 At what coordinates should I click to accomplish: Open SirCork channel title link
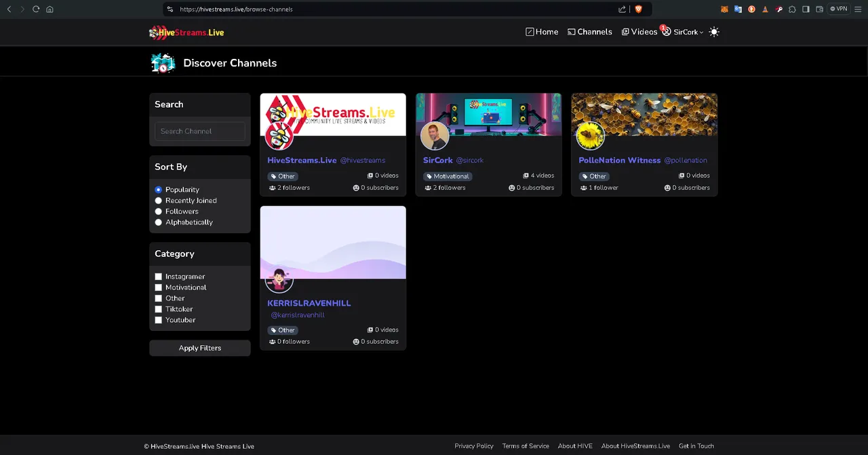coord(438,161)
